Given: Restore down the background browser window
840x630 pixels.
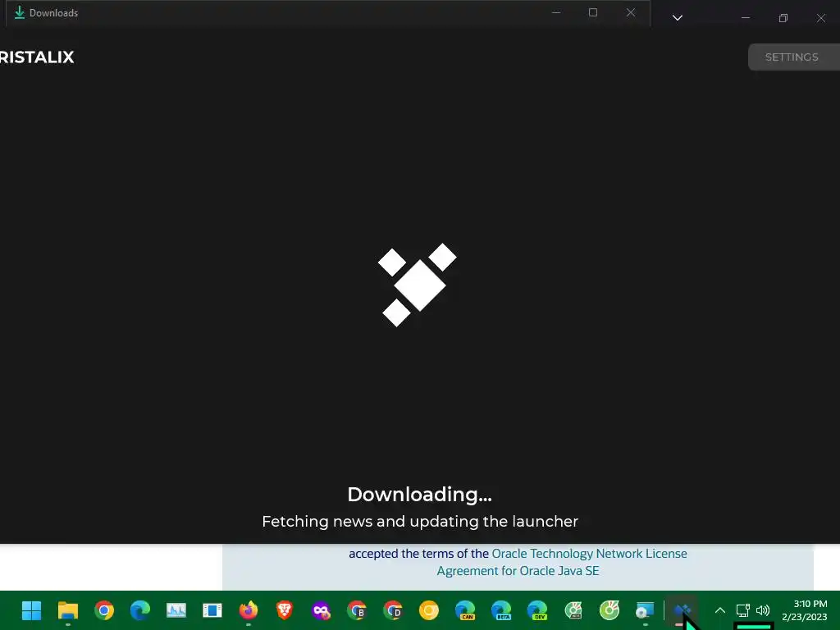Looking at the screenshot, I should [x=783, y=18].
